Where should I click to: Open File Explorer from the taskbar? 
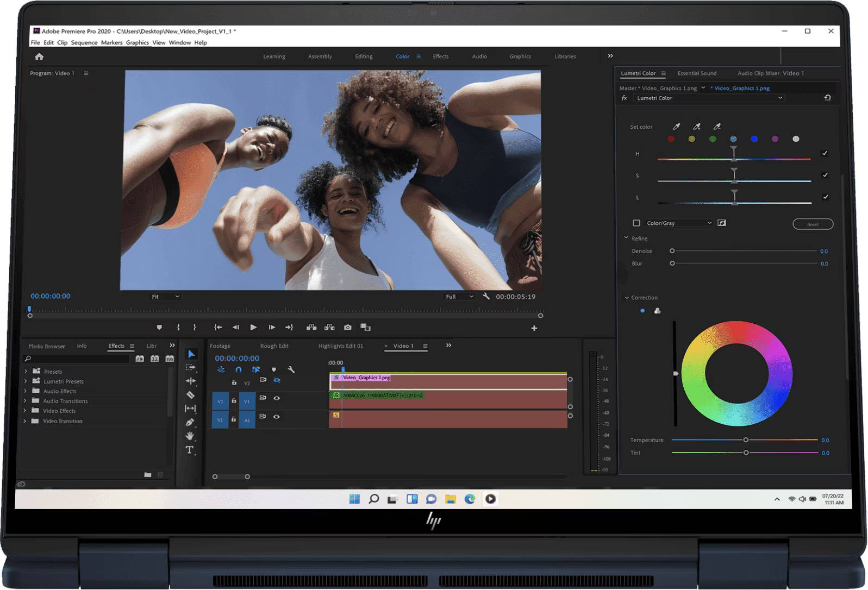coord(450,499)
